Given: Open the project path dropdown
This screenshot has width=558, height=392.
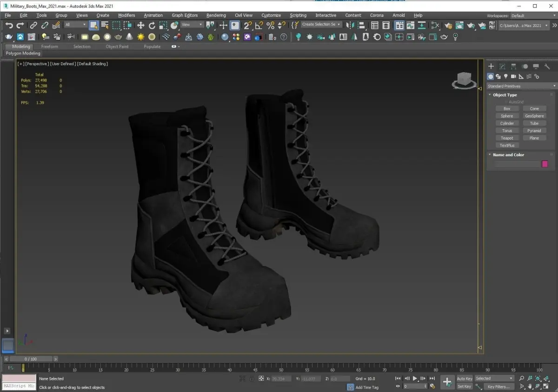Looking at the screenshot, I should click(525, 26).
